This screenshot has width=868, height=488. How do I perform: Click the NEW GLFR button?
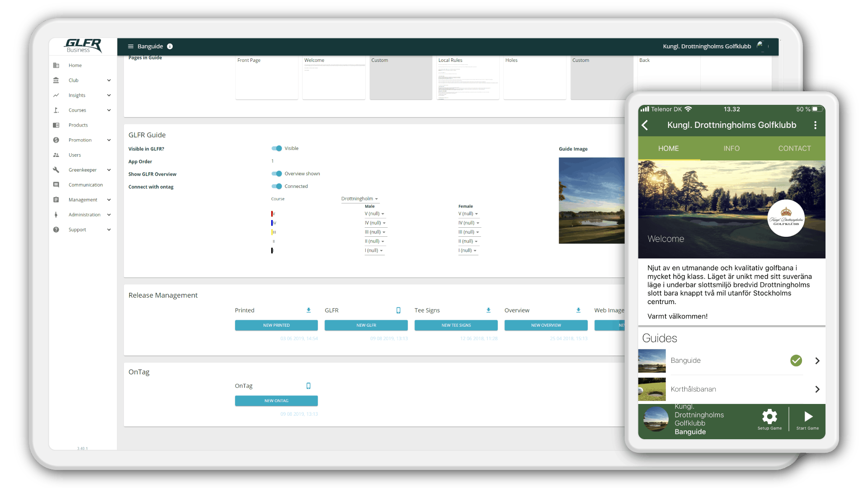point(366,325)
